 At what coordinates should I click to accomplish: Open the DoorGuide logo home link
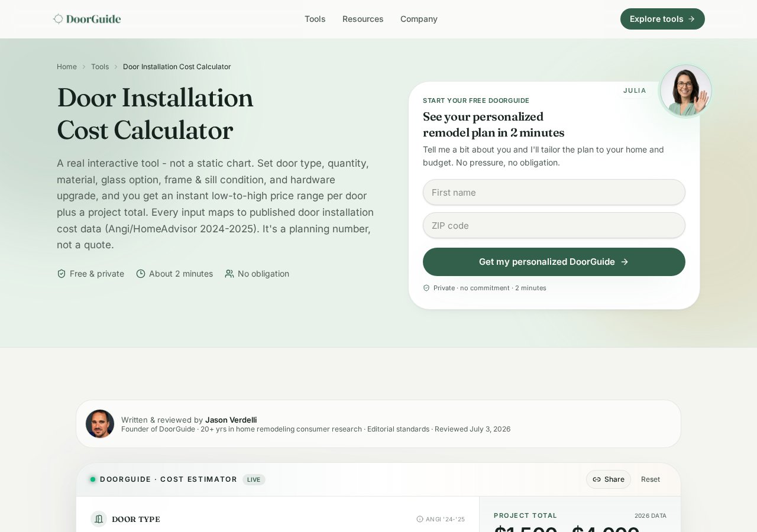pos(87,19)
